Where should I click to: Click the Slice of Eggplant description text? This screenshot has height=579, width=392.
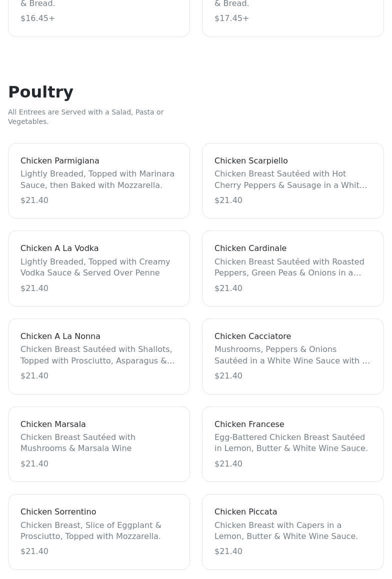tap(91, 531)
